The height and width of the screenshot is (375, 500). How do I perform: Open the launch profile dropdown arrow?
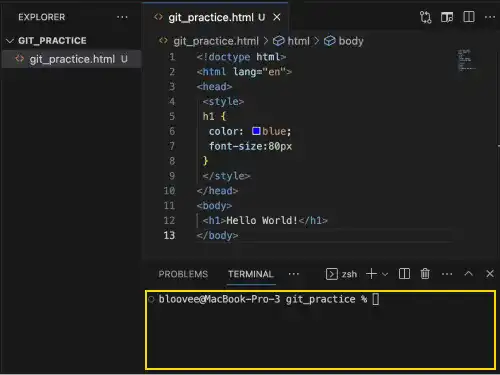pyautogui.click(x=385, y=274)
